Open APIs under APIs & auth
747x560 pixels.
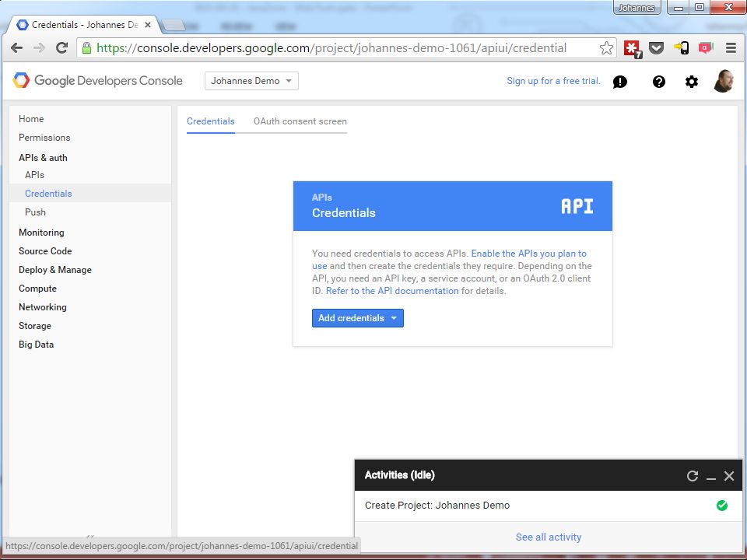[34, 175]
